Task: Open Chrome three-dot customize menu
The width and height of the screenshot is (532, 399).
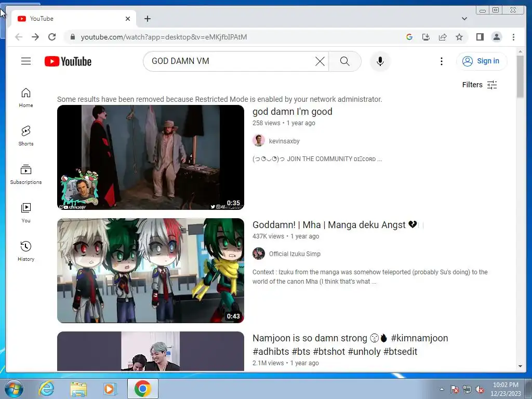Action: pos(513,37)
